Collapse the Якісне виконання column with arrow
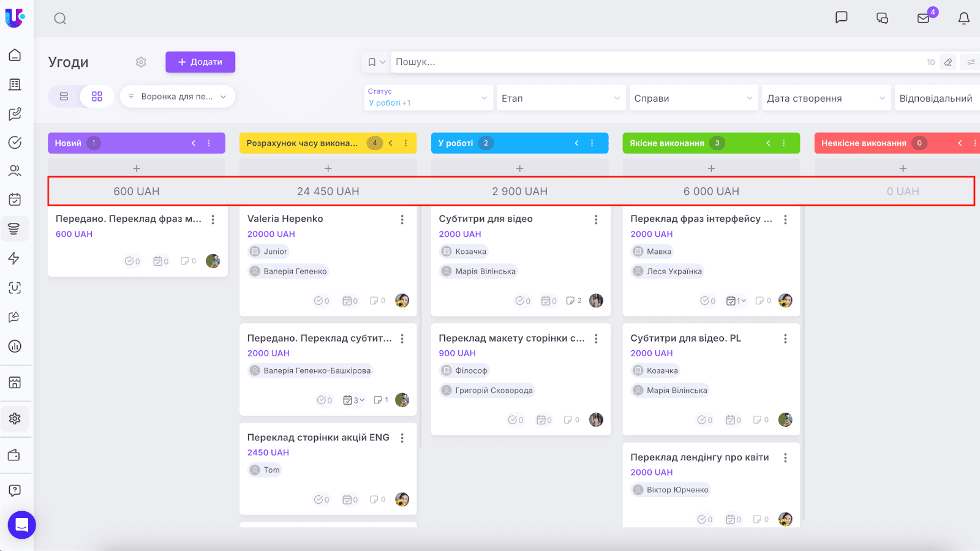This screenshot has height=551, width=980. (768, 143)
